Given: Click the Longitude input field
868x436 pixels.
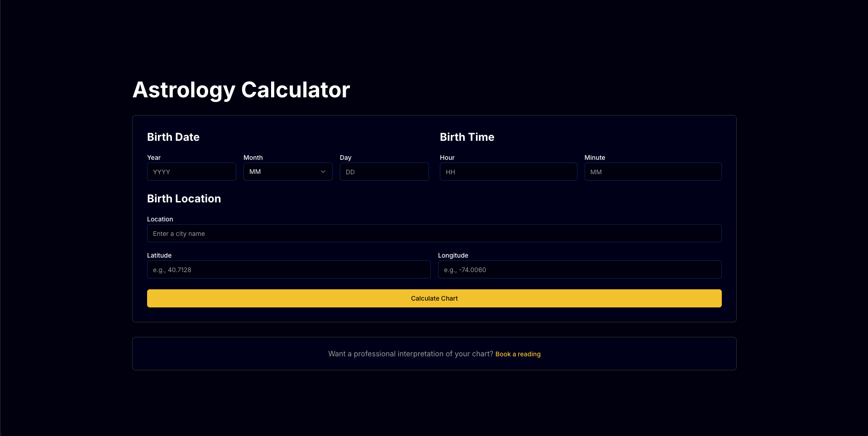Looking at the screenshot, I should point(580,269).
